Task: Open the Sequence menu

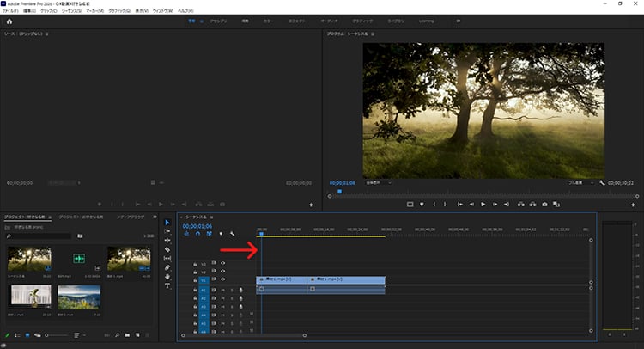Action: pyautogui.click(x=71, y=10)
